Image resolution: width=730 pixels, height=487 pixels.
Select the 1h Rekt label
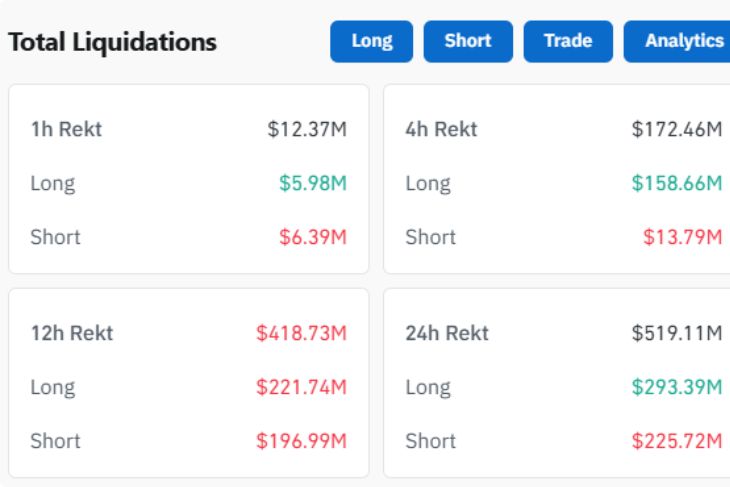[66, 129]
